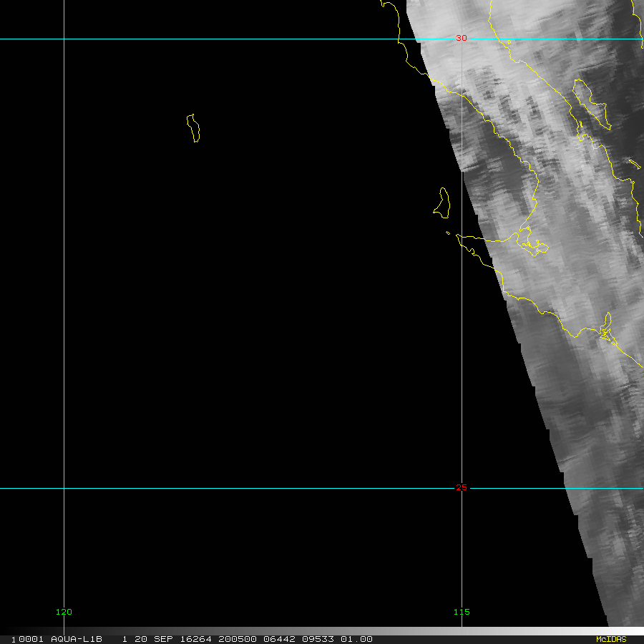Click intersection of 25 latitude and 120 longitude lines
The image size is (644, 644).
pyautogui.click(x=64, y=489)
